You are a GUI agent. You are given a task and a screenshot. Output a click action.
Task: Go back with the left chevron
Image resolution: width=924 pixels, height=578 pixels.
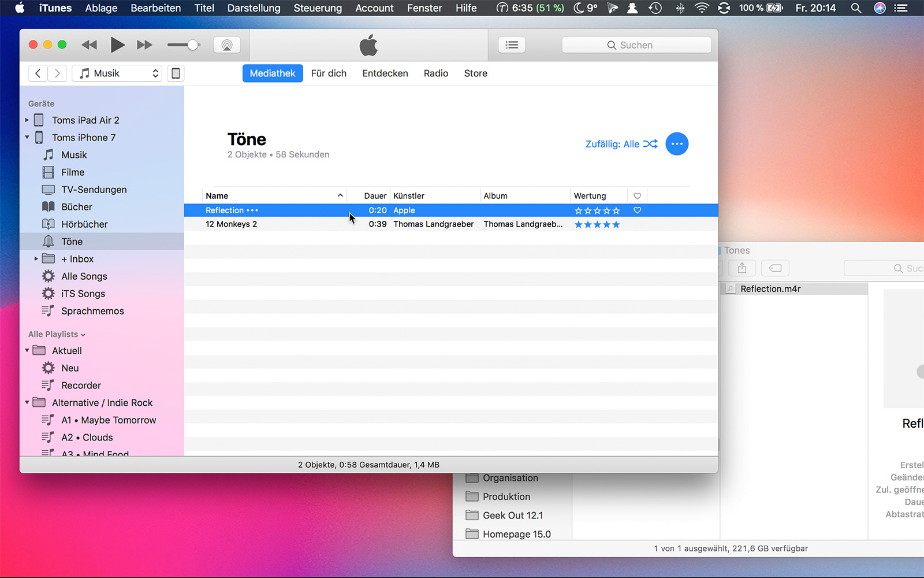(x=38, y=73)
